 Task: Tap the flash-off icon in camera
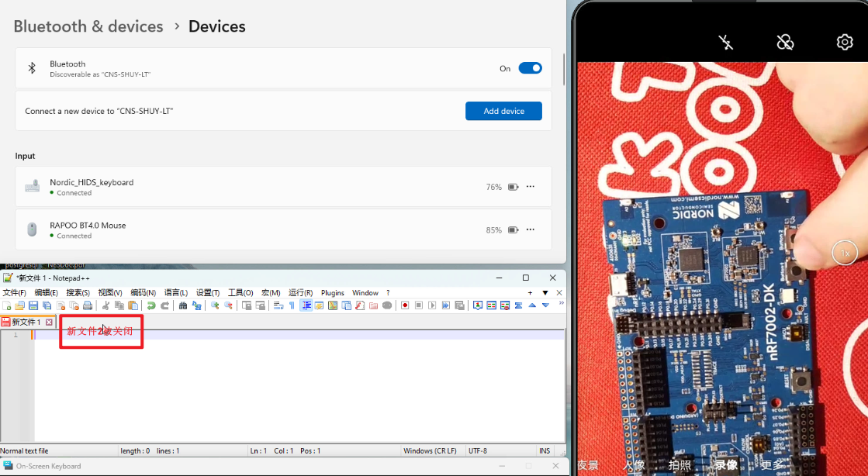[x=726, y=42]
